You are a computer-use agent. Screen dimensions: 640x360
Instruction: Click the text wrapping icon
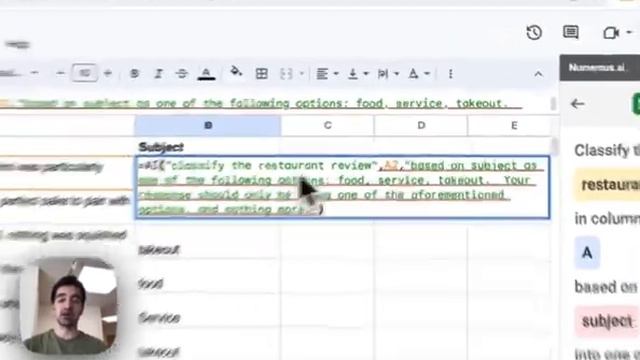pos(382,74)
